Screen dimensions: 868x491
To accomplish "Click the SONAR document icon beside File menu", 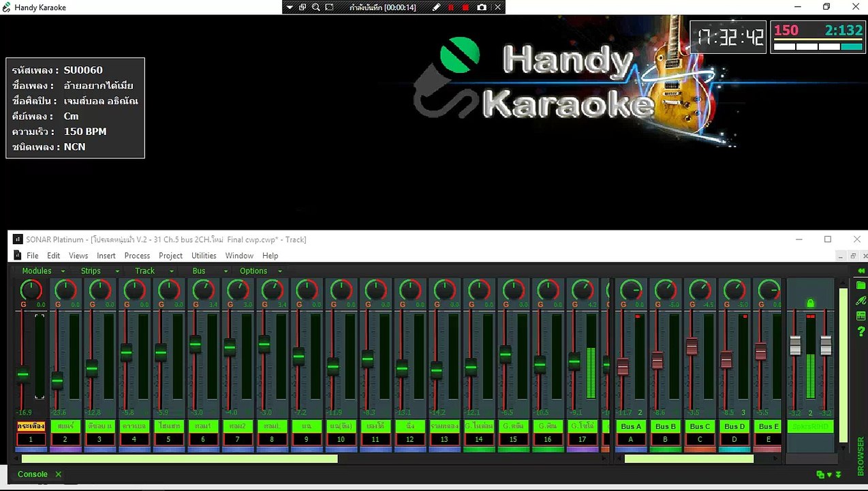I will [18, 256].
